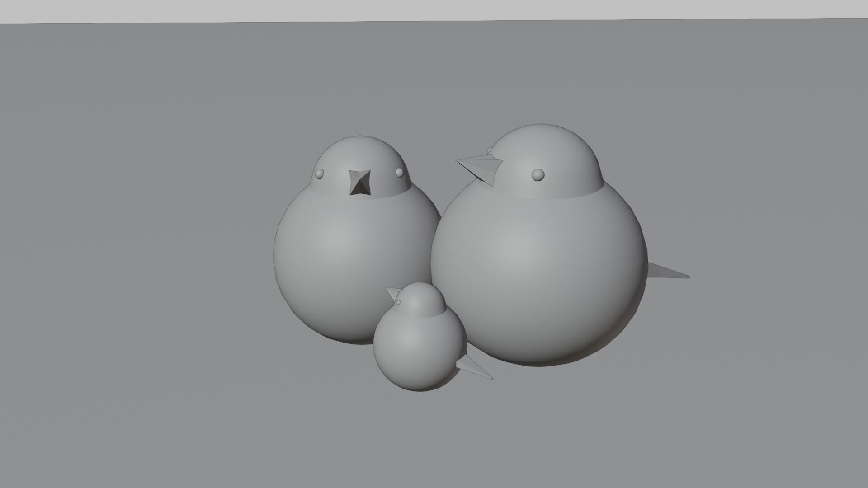Click the left bird's front-facing beak

(360, 183)
